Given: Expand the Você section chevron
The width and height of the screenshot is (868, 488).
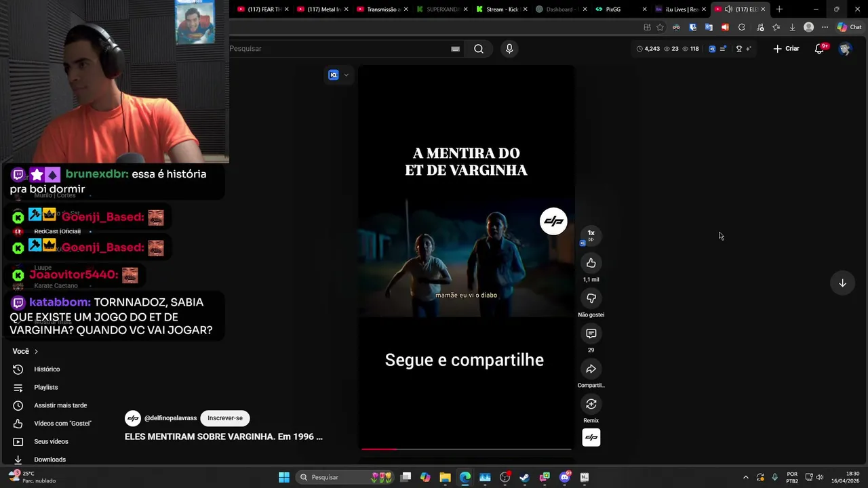Looking at the screenshot, I should click(36, 351).
